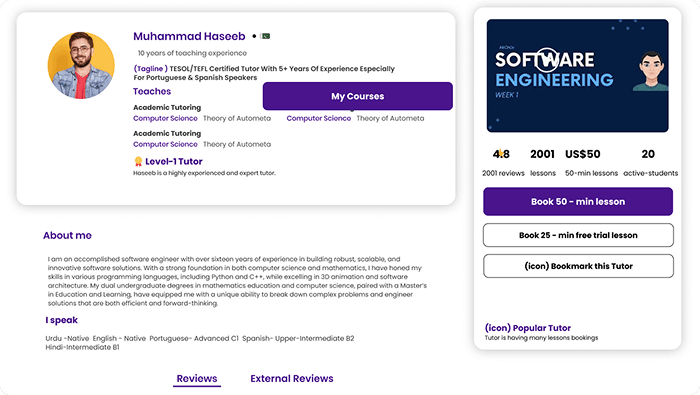Click the About me heading
The image size is (700, 395).
(x=67, y=235)
